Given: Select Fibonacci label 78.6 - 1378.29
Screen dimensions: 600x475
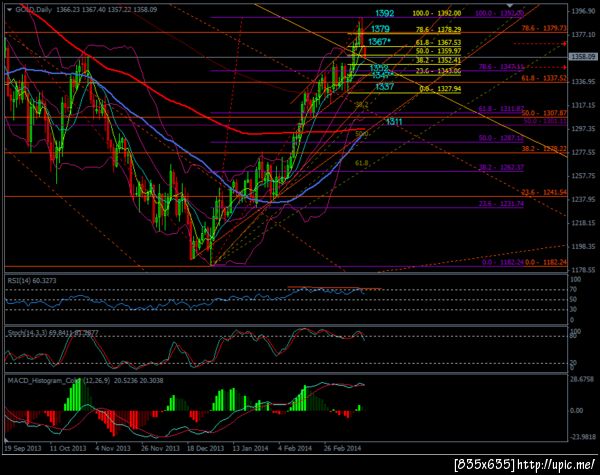Looking at the screenshot, I should pyautogui.click(x=439, y=29).
